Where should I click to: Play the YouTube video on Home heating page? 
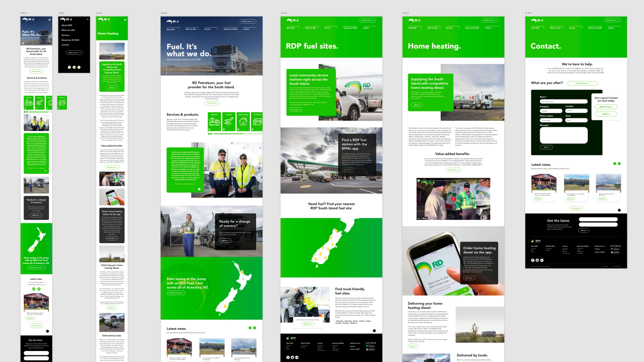tap(453, 199)
